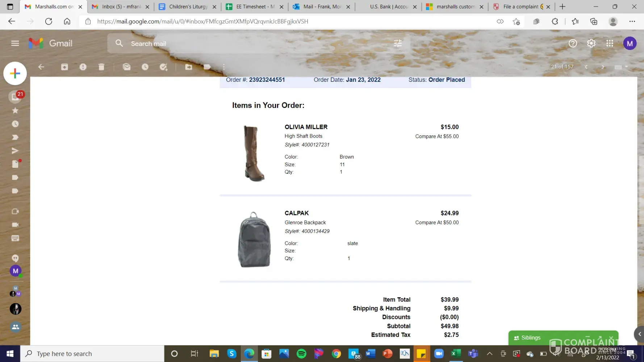The width and height of the screenshot is (644, 362).
Task: Switch to the Inbox (5) tab
Action: 121,7
